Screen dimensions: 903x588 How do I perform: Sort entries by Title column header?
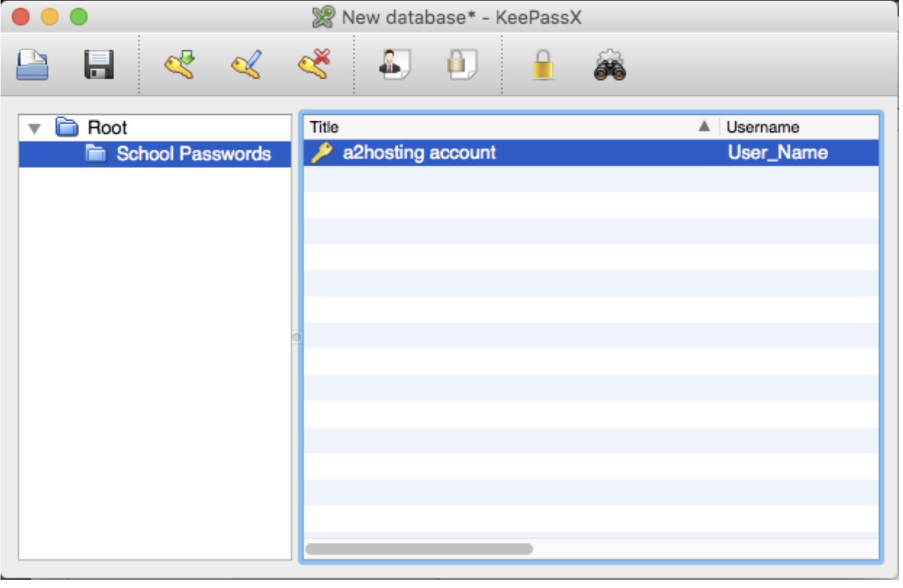pyautogui.click(x=499, y=127)
